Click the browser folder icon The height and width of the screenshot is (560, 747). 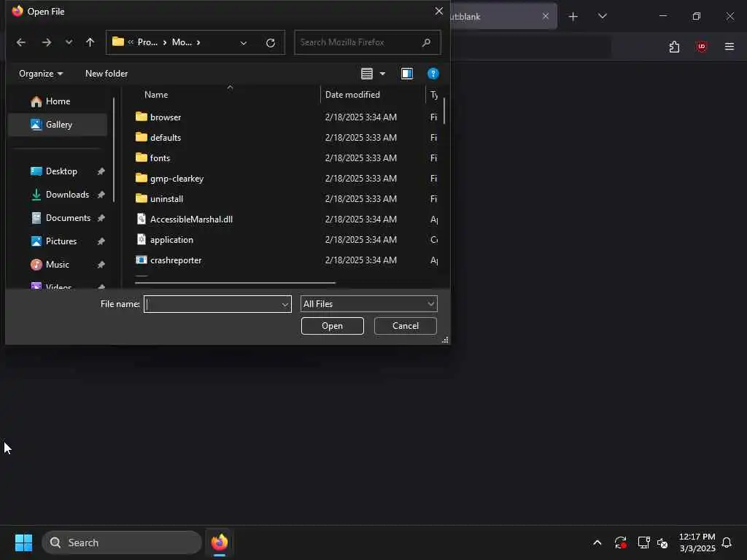[141, 117]
